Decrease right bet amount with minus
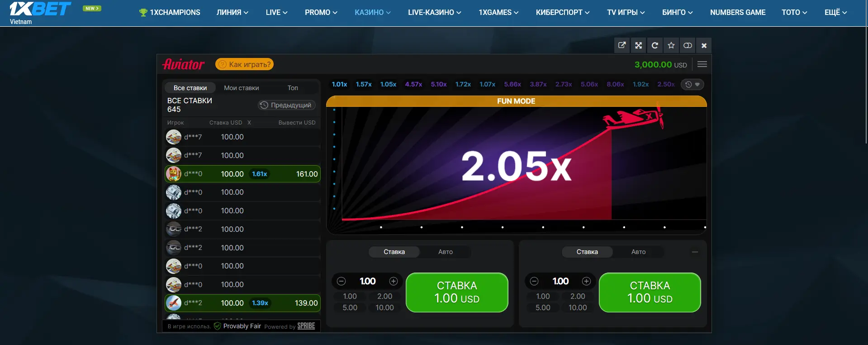Screen dimensions: 868x345 click(534, 281)
